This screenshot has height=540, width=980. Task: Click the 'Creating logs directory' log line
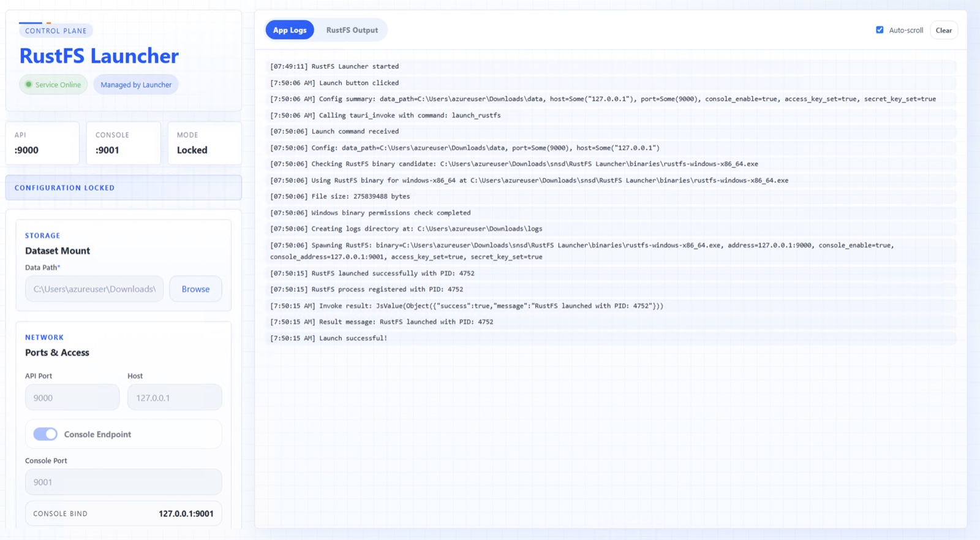(611, 229)
